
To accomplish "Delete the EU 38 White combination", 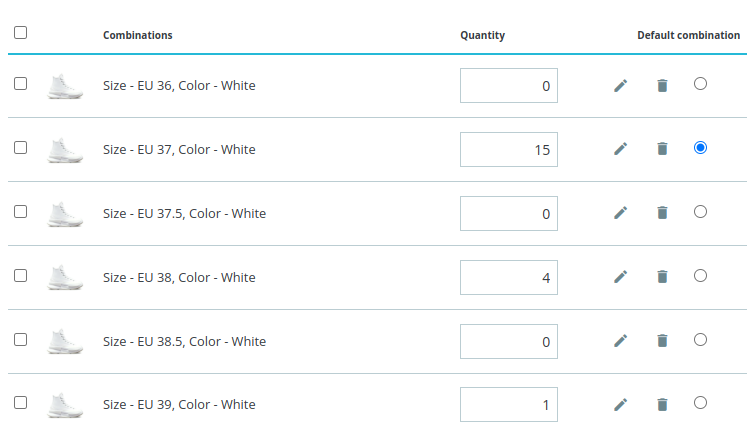I will coord(662,276).
